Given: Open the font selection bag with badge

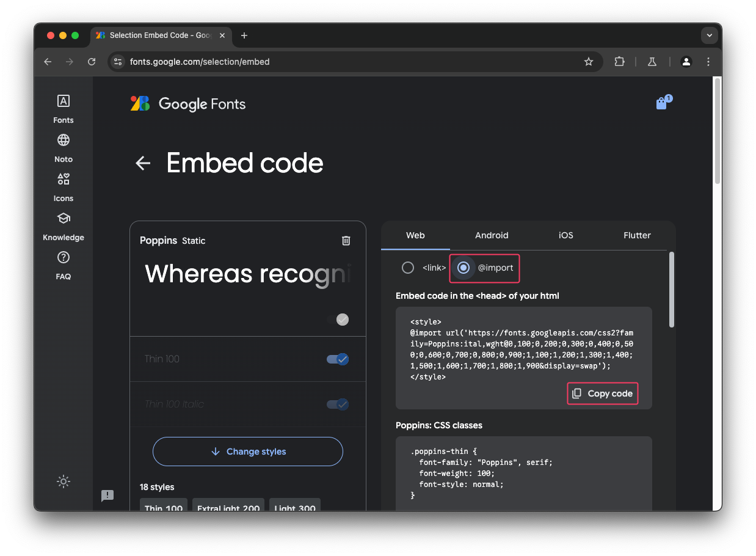Looking at the screenshot, I should [x=662, y=103].
